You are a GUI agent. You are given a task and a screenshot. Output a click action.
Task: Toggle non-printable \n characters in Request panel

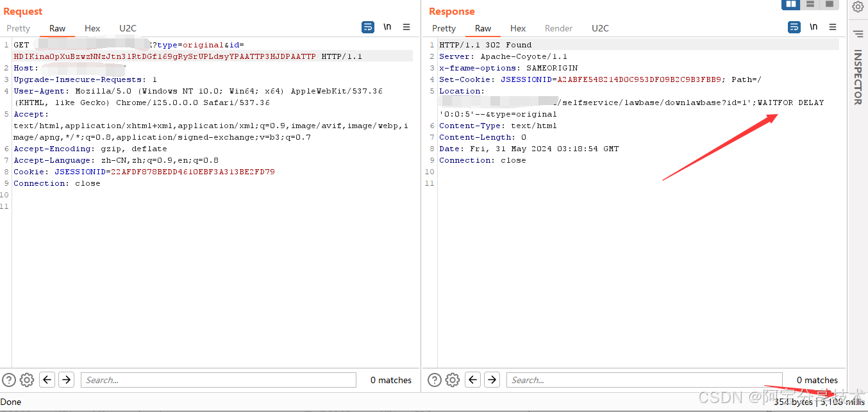tap(387, 27)
